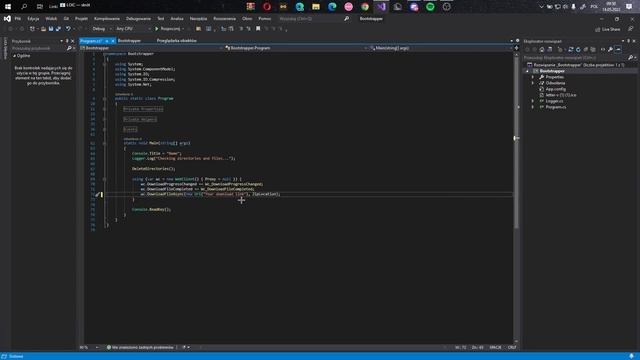This screenshot has width=640, height=360.
Task: Open the Analiza menu
Action: click(x=177, y=19)
